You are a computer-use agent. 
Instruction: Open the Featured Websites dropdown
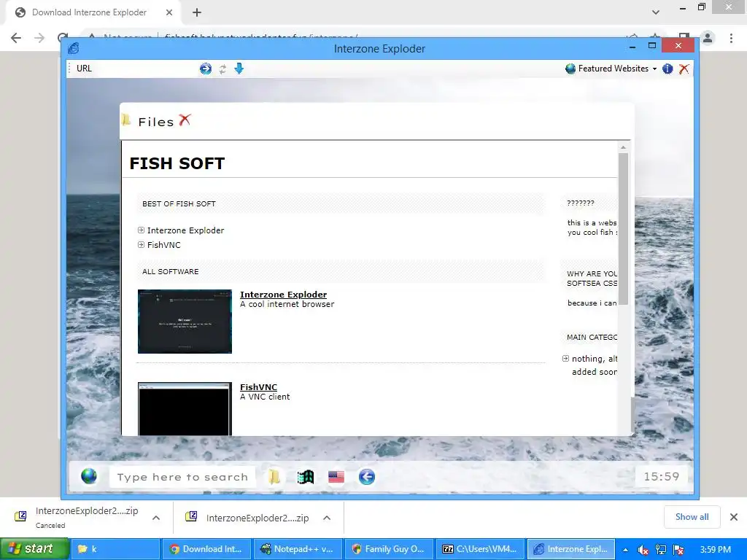[611, 69]
